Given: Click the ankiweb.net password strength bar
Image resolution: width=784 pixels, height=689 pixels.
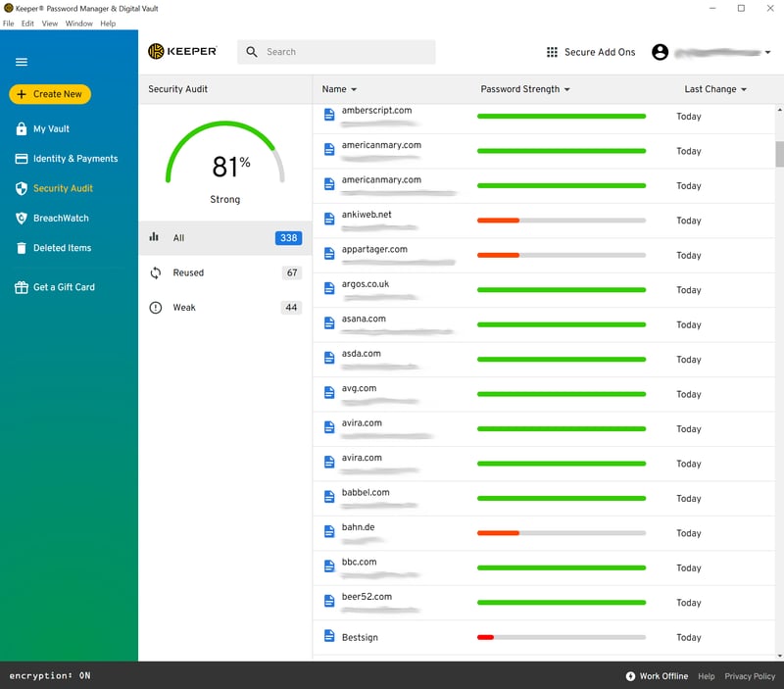Looking at the screenshot, I should pos(561,221).
